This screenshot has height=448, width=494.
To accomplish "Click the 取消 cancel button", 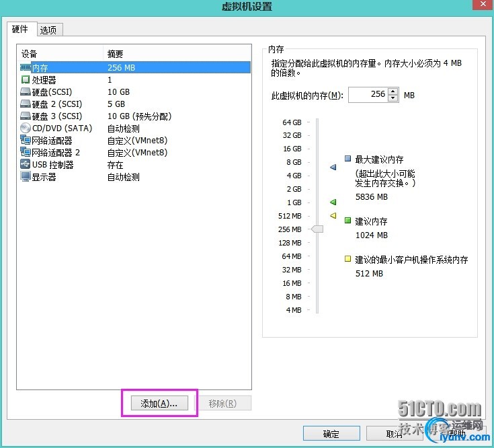I will click(394, 433).
